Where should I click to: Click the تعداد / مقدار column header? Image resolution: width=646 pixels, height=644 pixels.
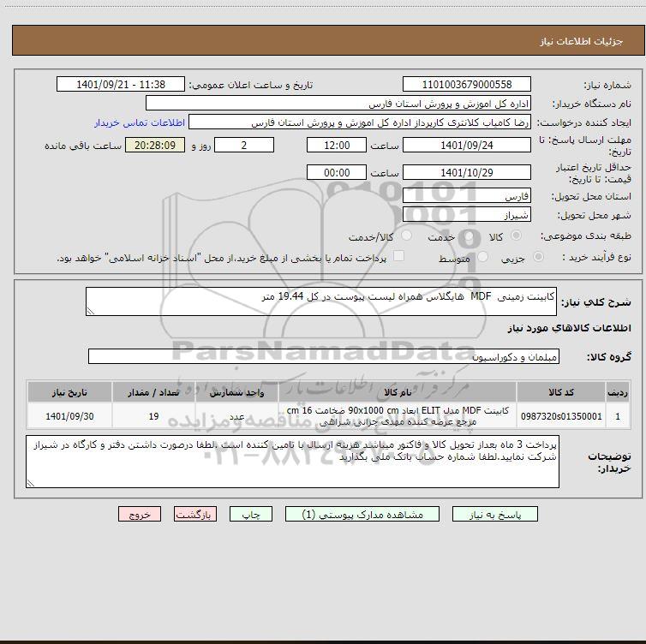point(153,392)
